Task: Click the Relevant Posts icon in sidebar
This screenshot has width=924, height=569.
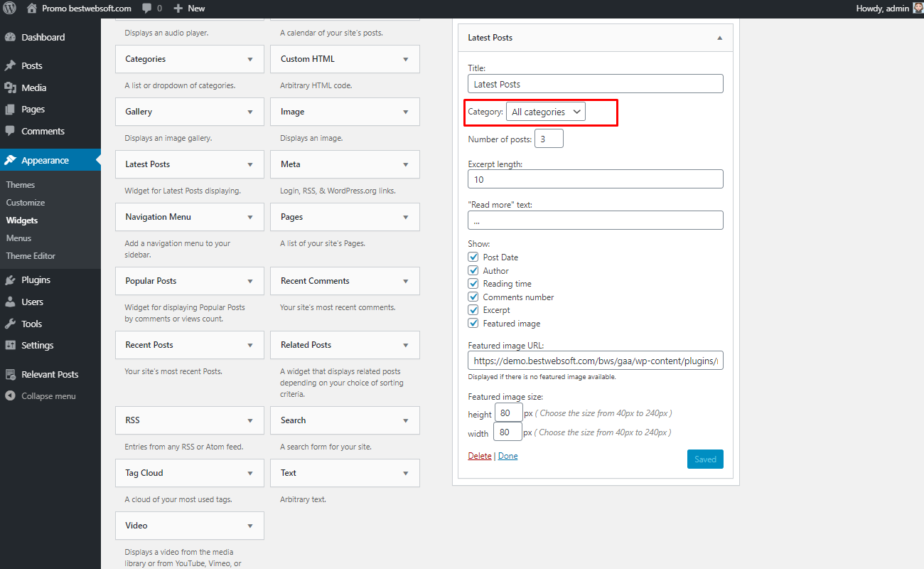Action: tap(10, 374)
